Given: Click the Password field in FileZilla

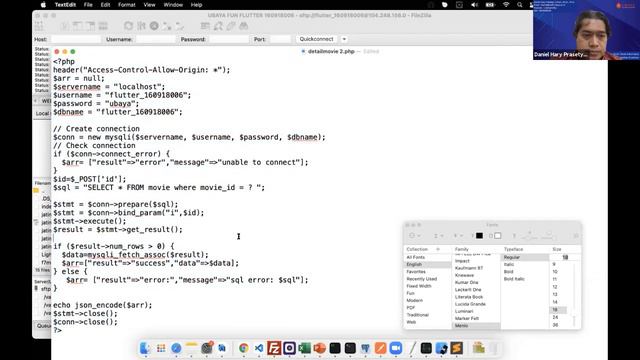Looking at the screenshot, I should click(x=229, y=39).
